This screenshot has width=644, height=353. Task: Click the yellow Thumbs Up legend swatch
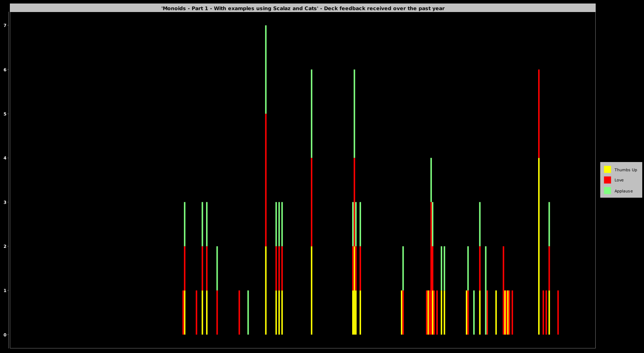tap(607, 169)
